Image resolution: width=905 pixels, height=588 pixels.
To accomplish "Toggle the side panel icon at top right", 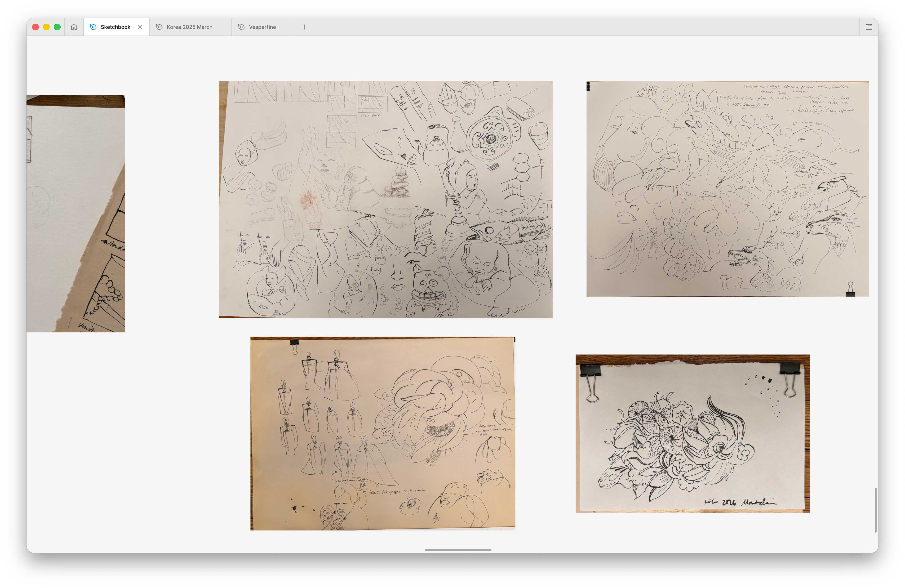I will (x=869, y=27).
